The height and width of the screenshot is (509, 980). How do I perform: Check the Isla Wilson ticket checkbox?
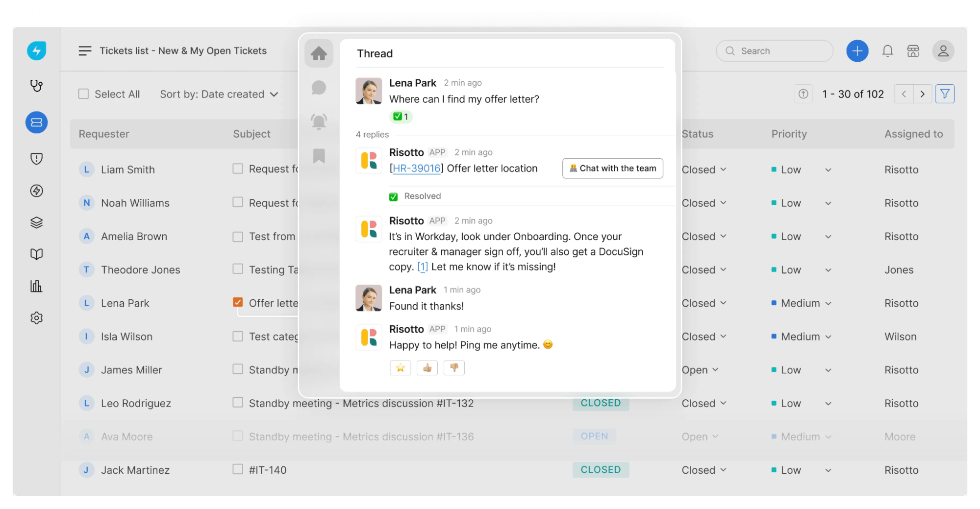pyautogui.click(x=238, y=336)
